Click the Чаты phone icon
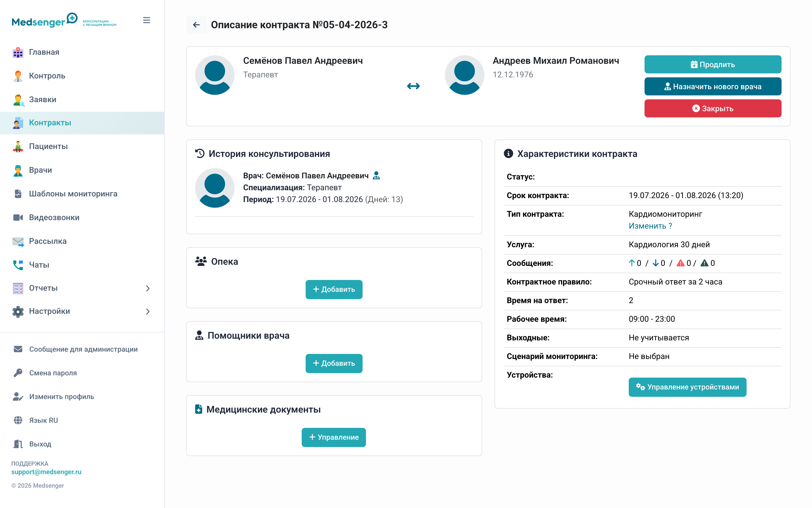Viewport: 812px width, 508px height. coord(18,265)
